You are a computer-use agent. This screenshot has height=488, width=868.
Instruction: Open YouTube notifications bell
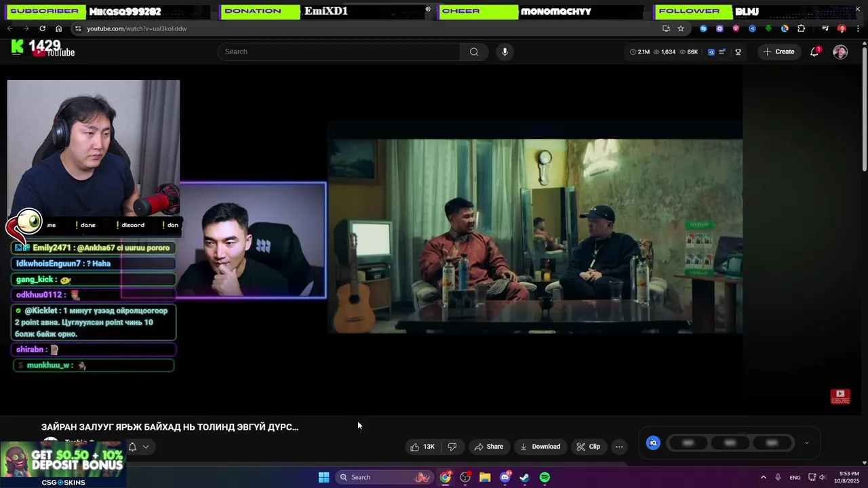[814, 52]
